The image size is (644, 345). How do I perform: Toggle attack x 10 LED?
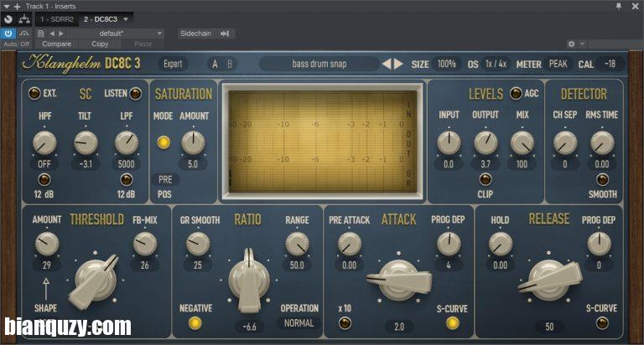[345, 323]
